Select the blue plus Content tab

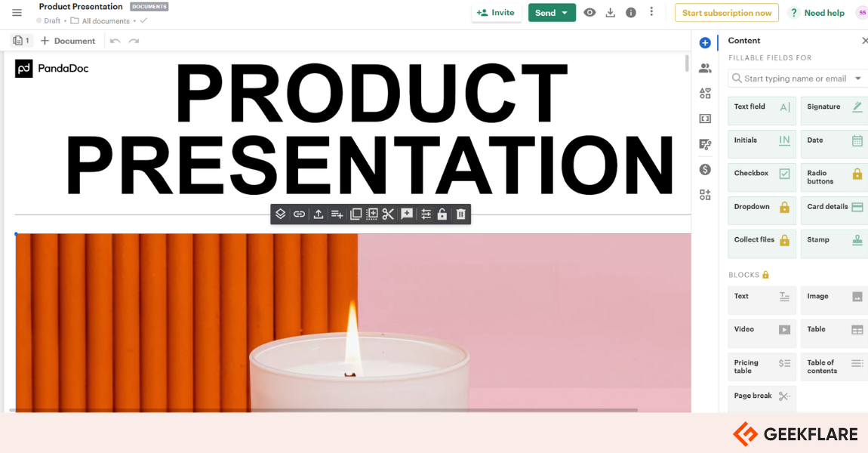point(705,43)
